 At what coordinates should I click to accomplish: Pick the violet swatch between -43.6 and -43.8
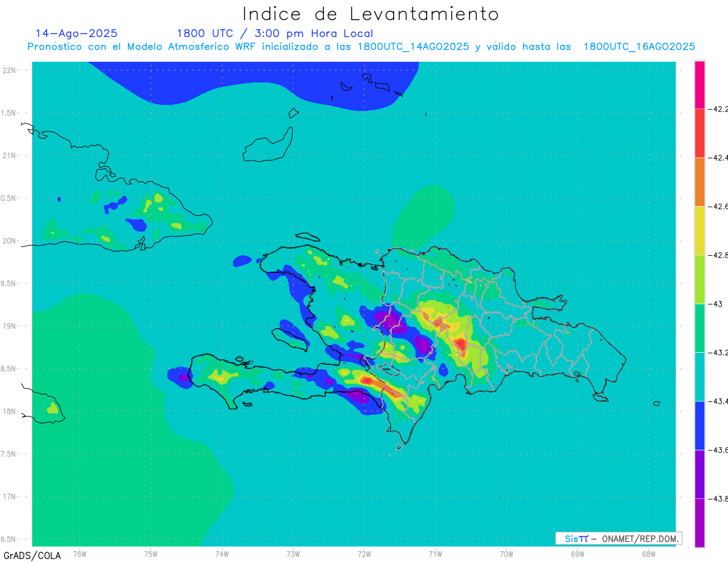[699, 474]
